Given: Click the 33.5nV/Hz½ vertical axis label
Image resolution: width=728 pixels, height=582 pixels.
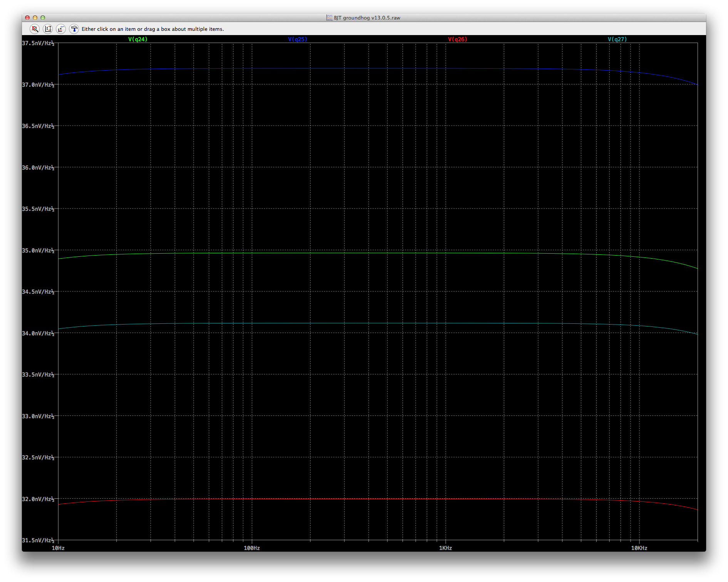Looking at the screenshot, I should pyautogui.click(x=38, y=375).
